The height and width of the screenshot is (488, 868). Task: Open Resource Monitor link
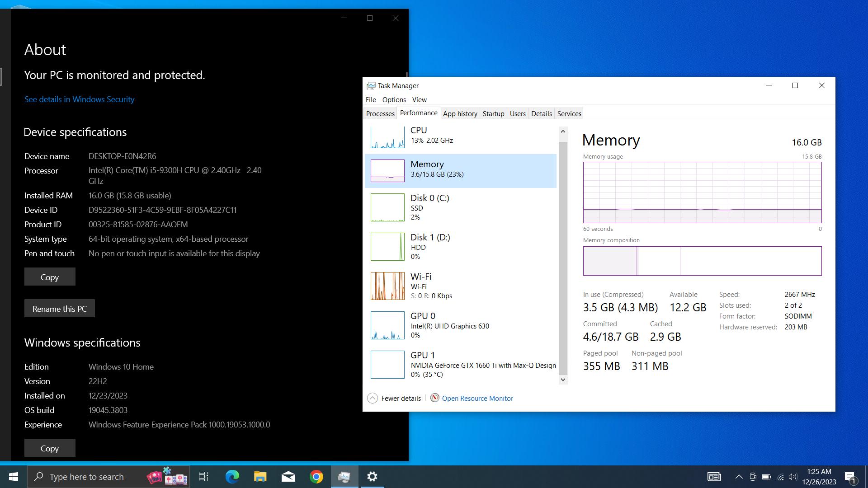click(x=477, y=398)
